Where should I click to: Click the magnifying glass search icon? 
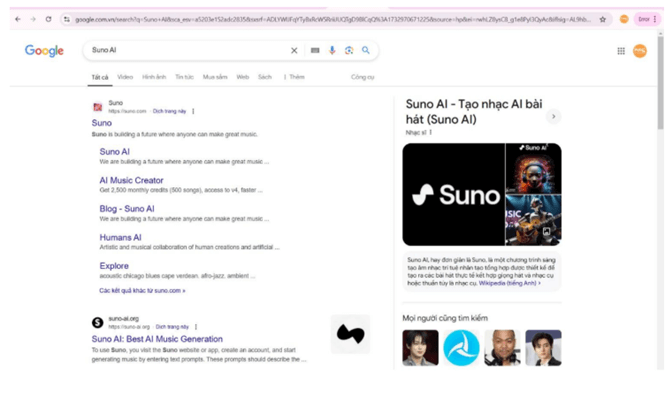click(x=366, y=50)
